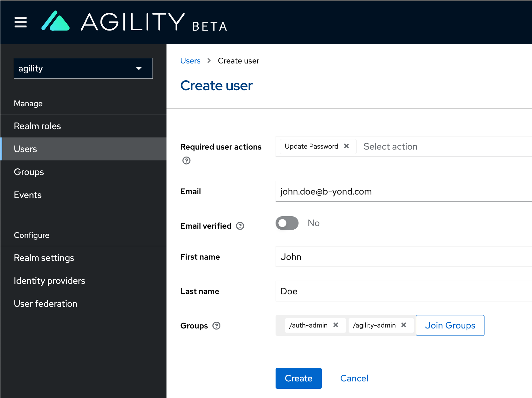Click the breadcrumb chevron separator
This screenshot has width=532, height=398.
pyautogui.click(x=209, y=61)
